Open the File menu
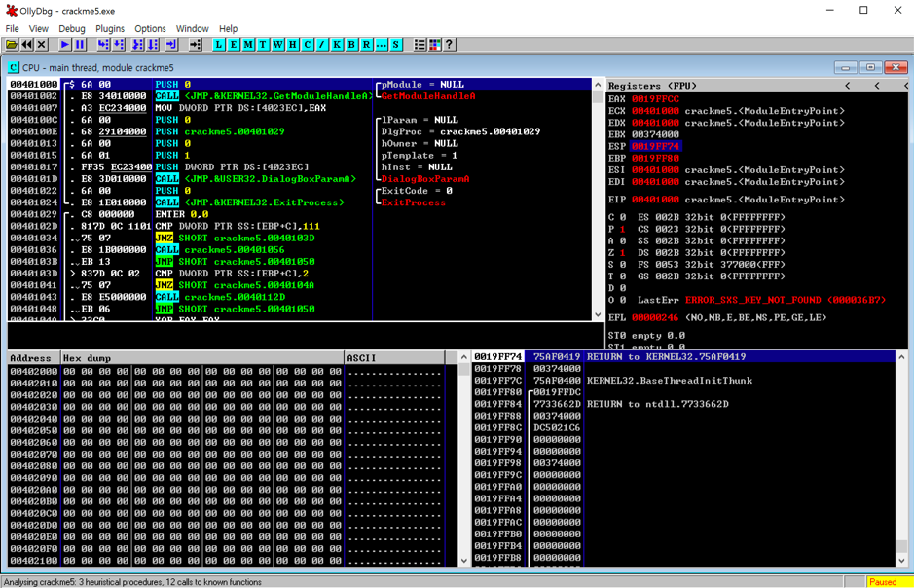Viewport: 914px width, 588px height. tap(12, 28)
